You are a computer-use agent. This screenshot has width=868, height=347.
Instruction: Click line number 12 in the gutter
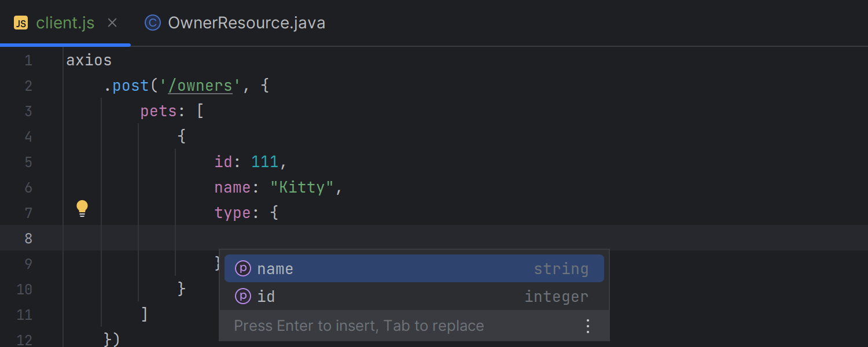pyautogui.click(x=28, y=340)
